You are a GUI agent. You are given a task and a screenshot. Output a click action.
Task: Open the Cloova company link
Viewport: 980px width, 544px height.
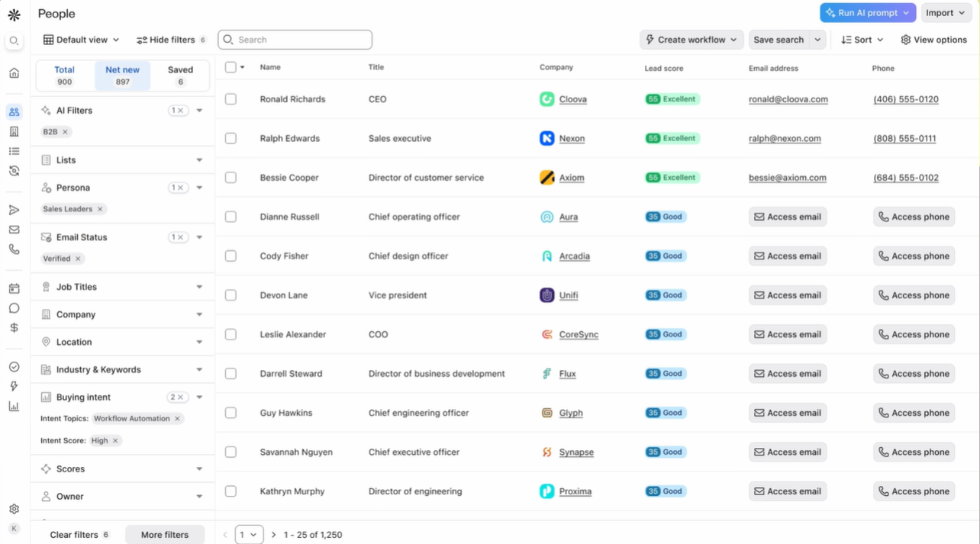(x=572, y=99)
